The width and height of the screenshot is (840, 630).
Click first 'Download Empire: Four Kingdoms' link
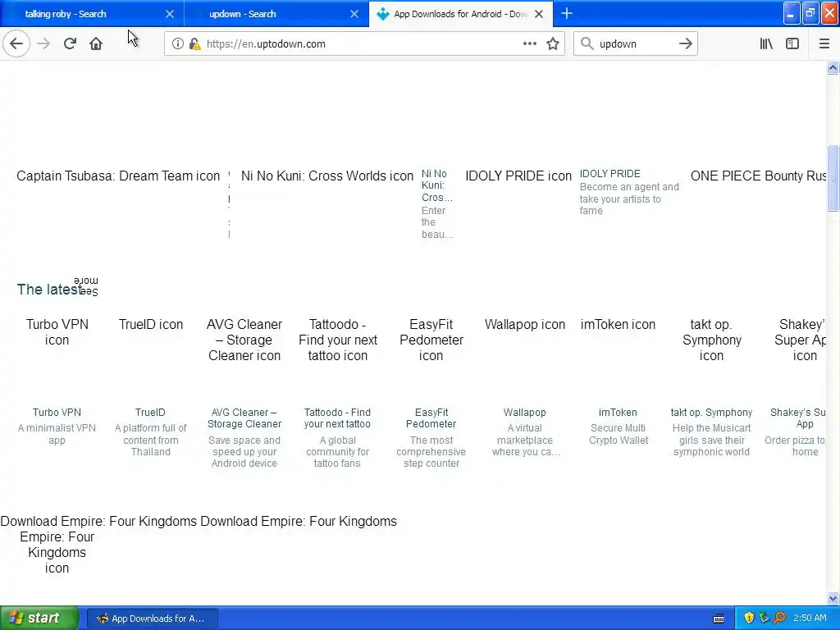point(98,521)
